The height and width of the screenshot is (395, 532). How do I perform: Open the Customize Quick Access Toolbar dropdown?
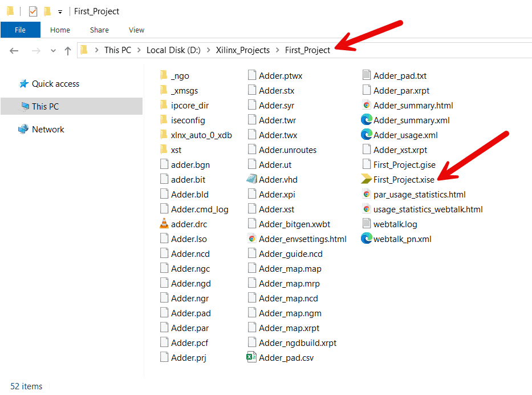point(60,11)
